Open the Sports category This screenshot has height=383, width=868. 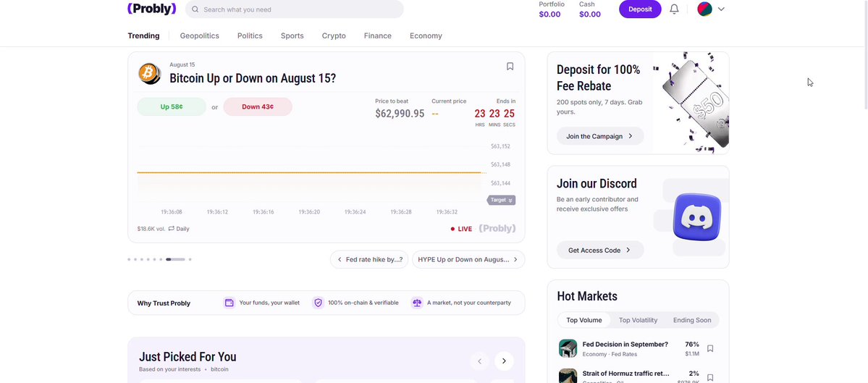click(292, 36)
